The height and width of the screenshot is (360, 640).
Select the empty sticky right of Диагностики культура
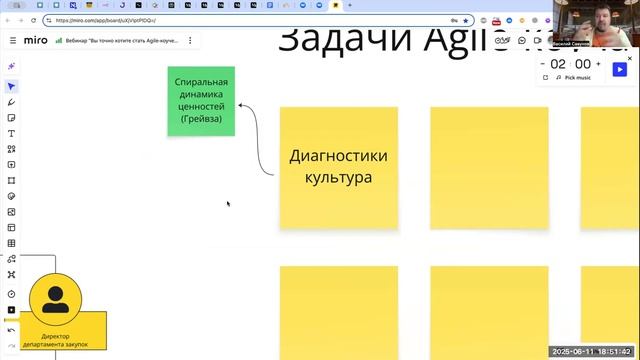click(x=489, y=167)
